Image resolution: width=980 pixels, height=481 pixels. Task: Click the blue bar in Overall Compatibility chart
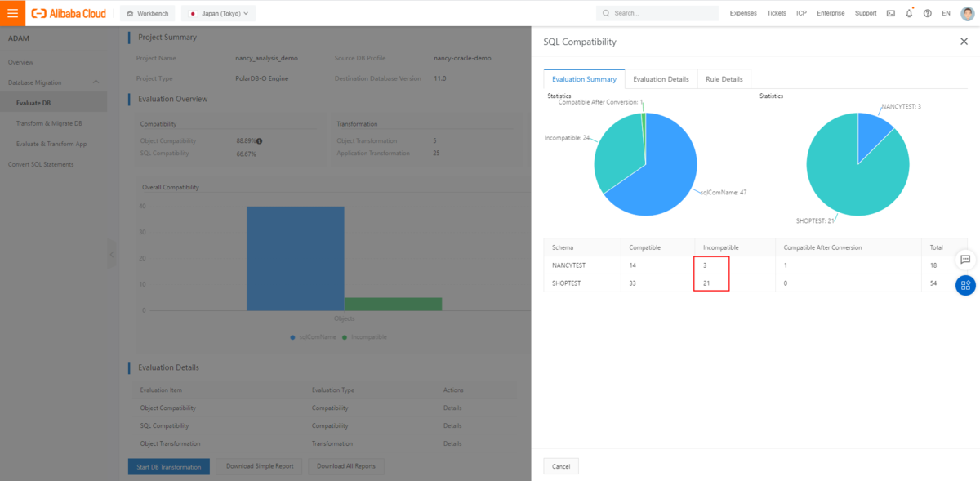pos(295,258)
